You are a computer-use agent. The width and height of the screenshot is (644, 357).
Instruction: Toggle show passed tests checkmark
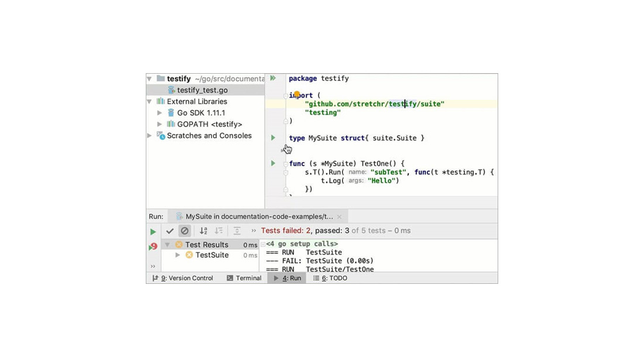tap(170, 231)
